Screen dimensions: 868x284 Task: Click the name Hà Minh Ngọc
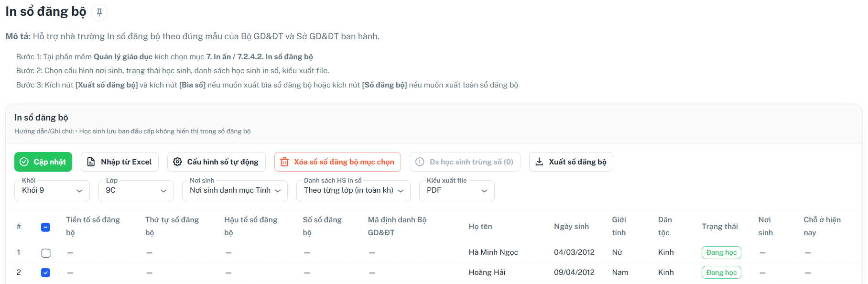point(493,252)
